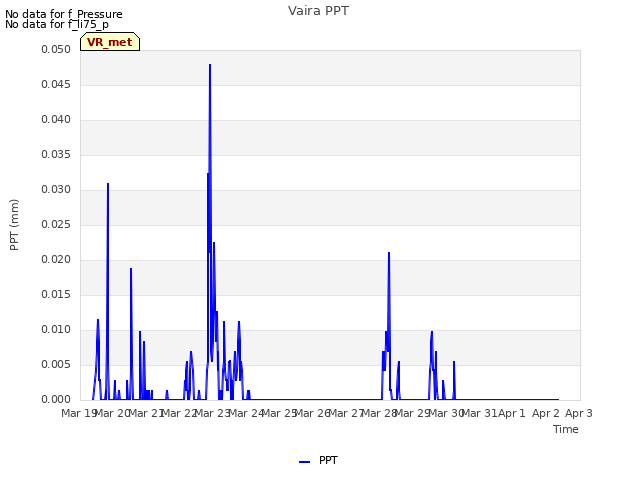Viewport: 640px width, 480px height.
Task: Click the 0.015 y-axis tick label
Action: [x=56, y=295]
